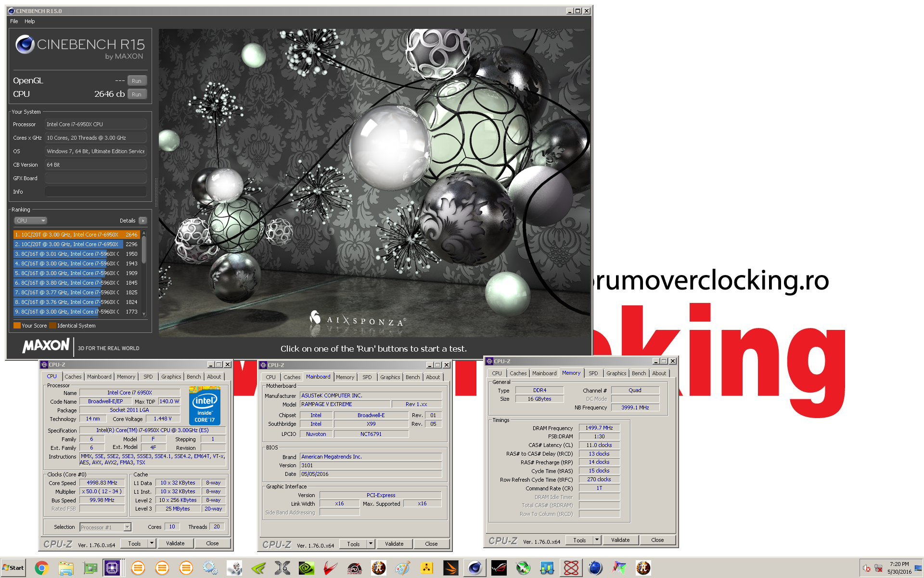Open the blue glasses monitor taskbar icon

547,568
